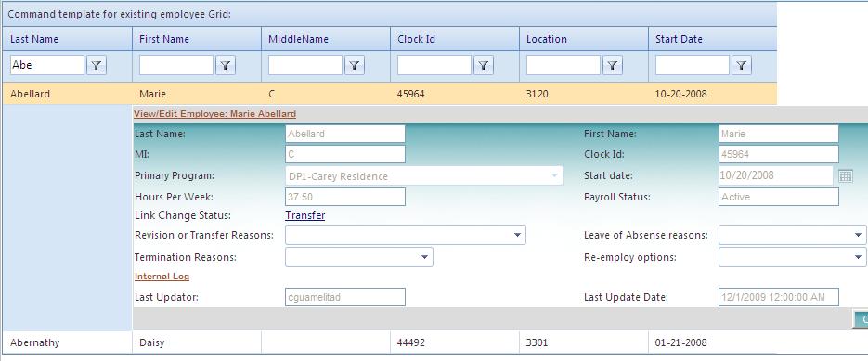Click the Last Name filter box containing Abe
This screenshot has width=868, height=361.
click(x=47, y=65)
